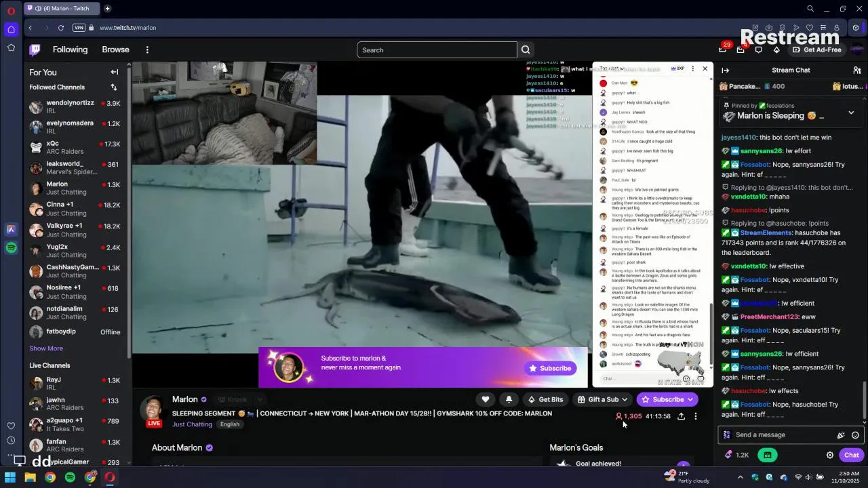Click the chat identity badge in message box
This screenshot has width=868, height=488.
point(727,435)
